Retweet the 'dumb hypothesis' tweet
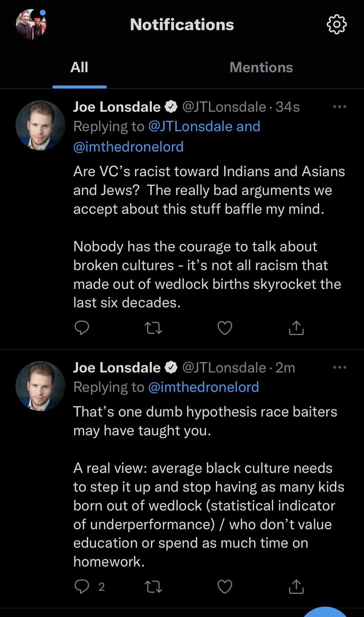This screenshot has width=364, height=617. [153, 586]
